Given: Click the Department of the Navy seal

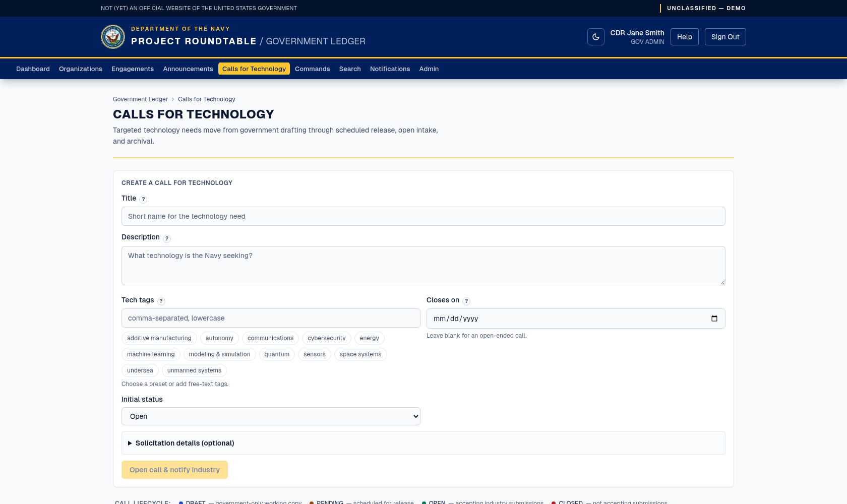Looking at the screenshot, I should [x=113, y=37].
